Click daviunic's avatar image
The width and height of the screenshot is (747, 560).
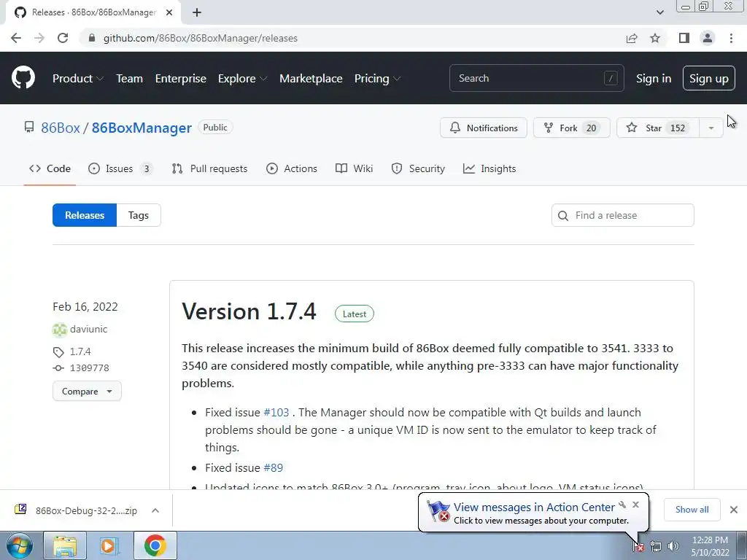[60, 330]
